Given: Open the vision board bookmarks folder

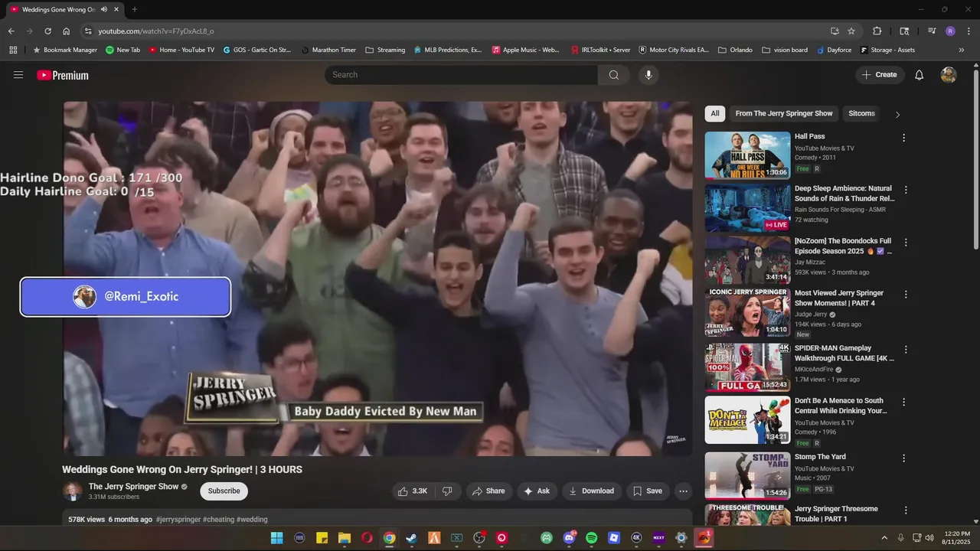Looking at the screenshot, I should tap(785, 50).
